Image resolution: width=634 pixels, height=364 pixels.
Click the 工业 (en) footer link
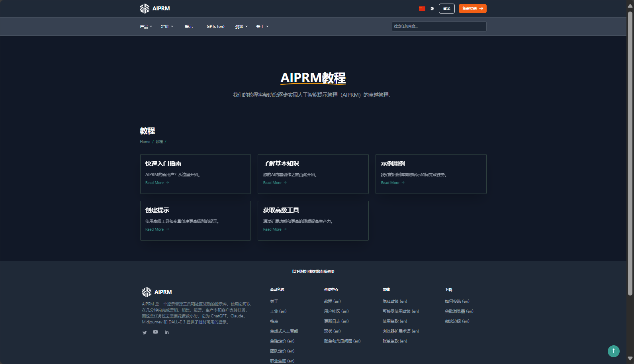point(278,311)
